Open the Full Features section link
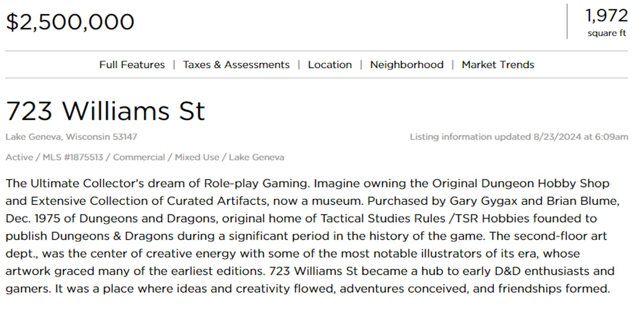644x312 pixels. (132, 65)
